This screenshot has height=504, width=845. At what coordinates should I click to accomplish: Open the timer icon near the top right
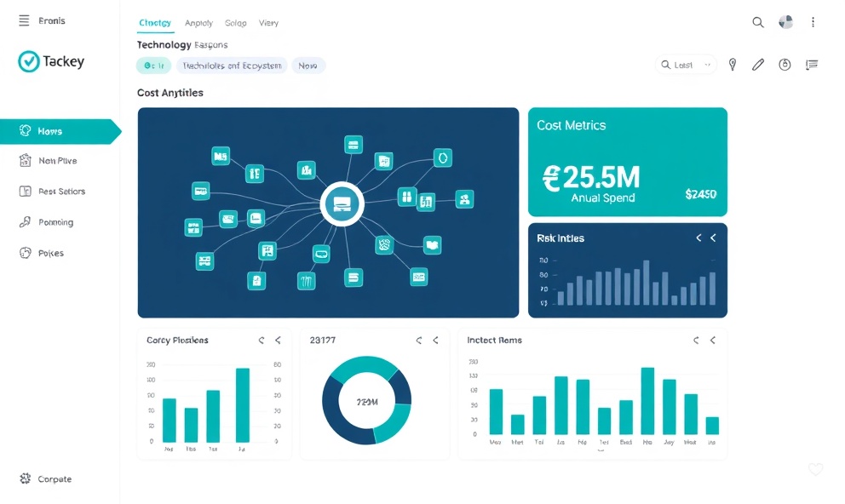point(785,64)
